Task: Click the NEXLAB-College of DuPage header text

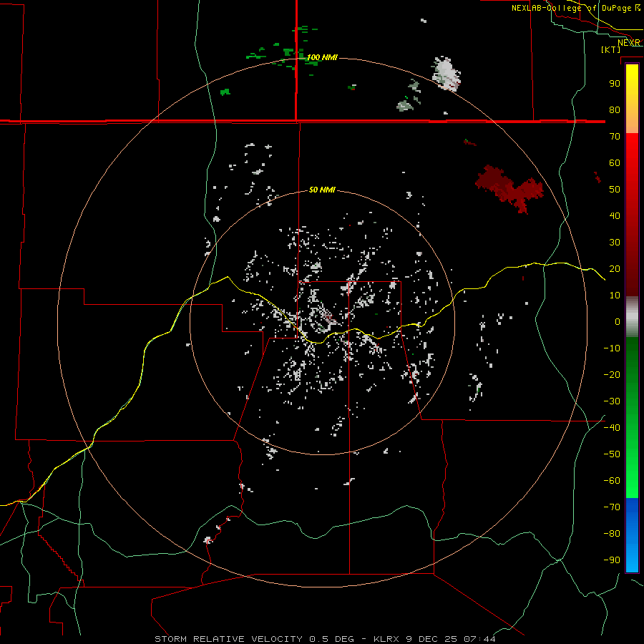Action: 571,8
